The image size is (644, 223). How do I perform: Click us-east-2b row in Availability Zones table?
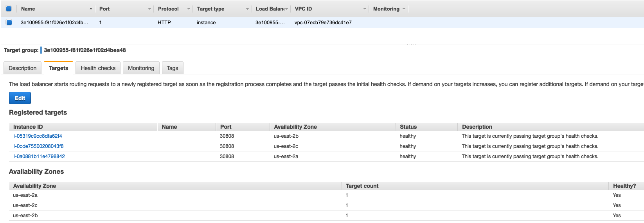pos(326,216)
